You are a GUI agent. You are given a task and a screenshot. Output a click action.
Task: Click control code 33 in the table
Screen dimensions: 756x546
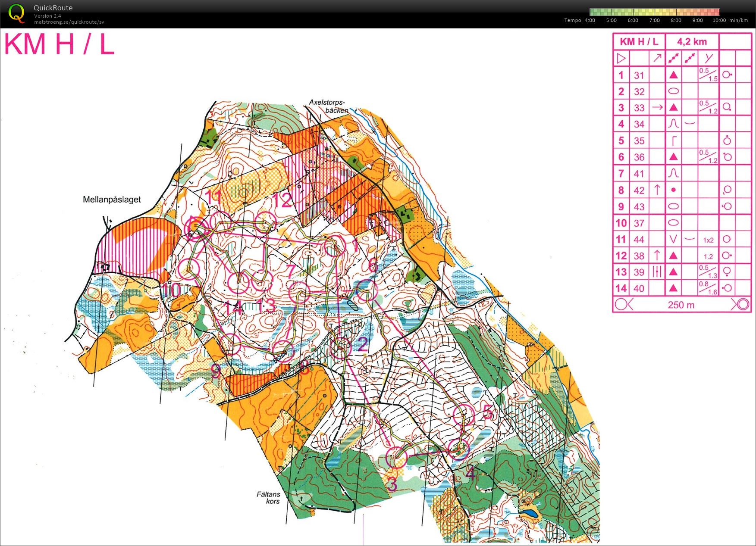point(639,108)
